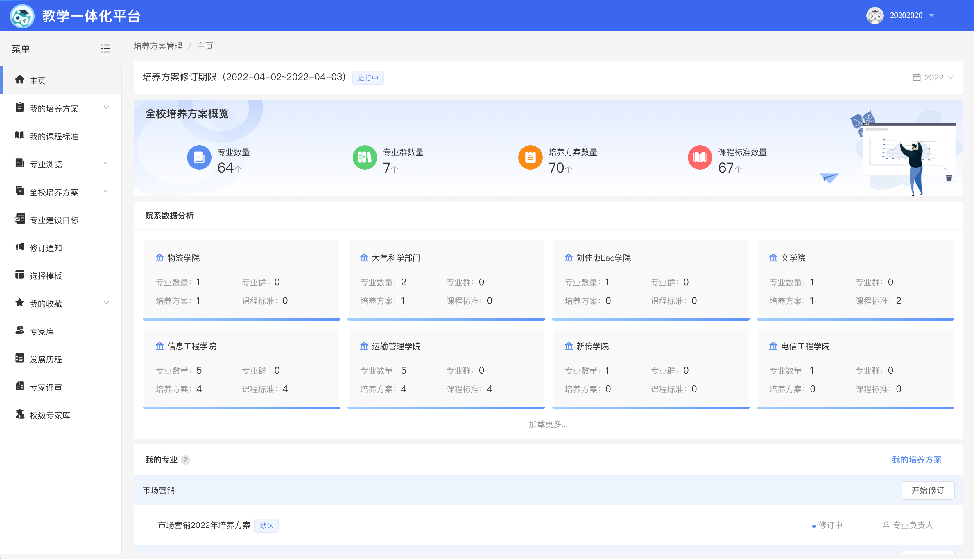Click the megaphone icon for 修订通知
975x560 pixels.
pos(20,247)
